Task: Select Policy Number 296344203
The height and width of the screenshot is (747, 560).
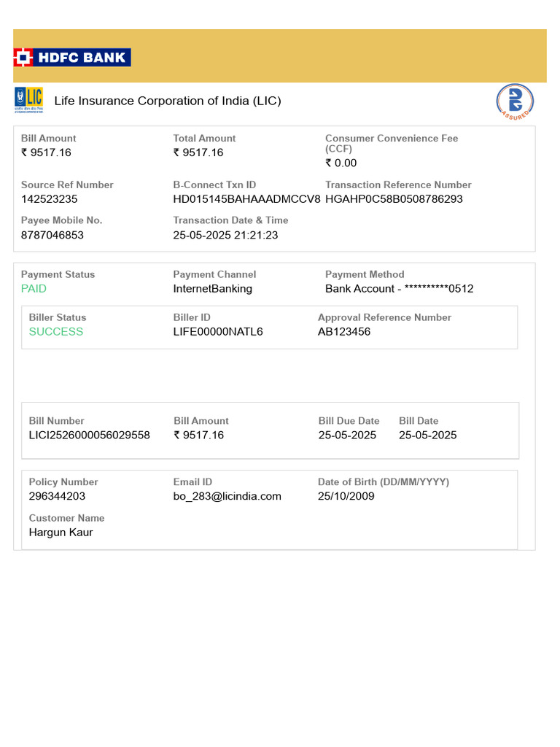Action: pos(57,496)
